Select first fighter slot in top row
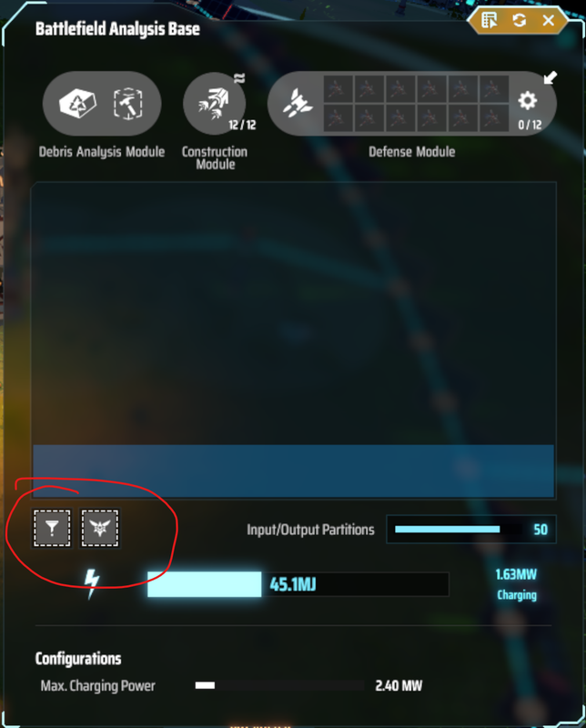 [x=338, y=88]
